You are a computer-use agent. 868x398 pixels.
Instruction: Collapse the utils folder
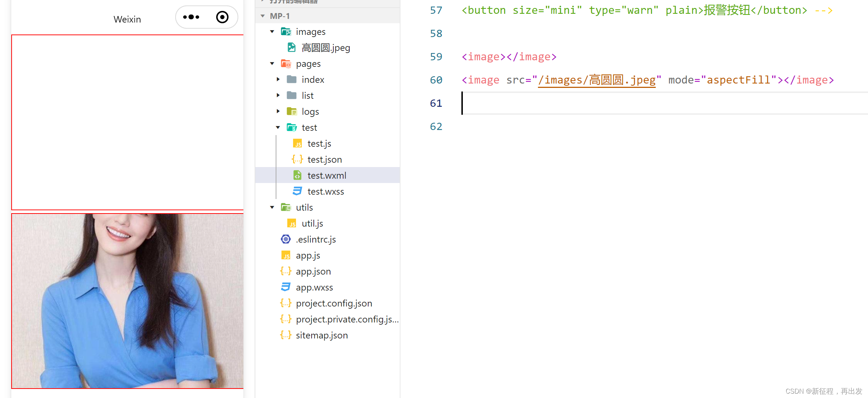(272, 207)
